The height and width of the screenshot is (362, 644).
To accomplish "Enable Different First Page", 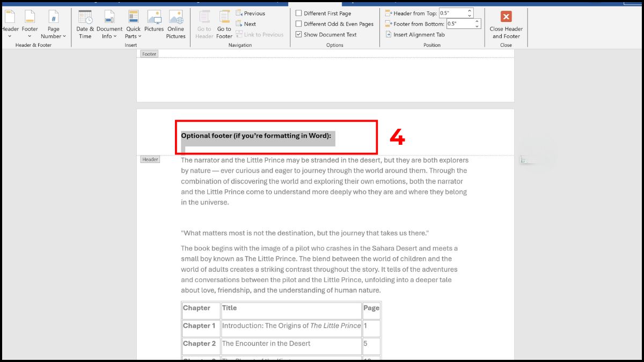I will [298, 13].
